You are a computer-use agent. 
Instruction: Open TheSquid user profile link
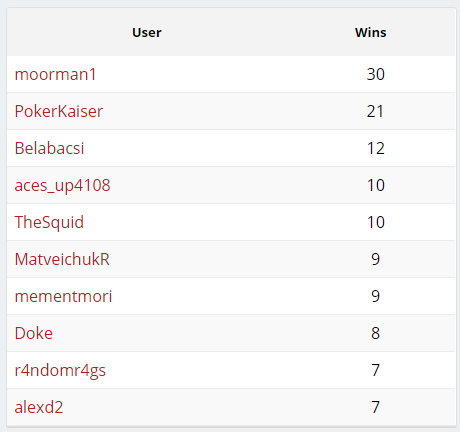pyautogui.click(x=49, y=222)
